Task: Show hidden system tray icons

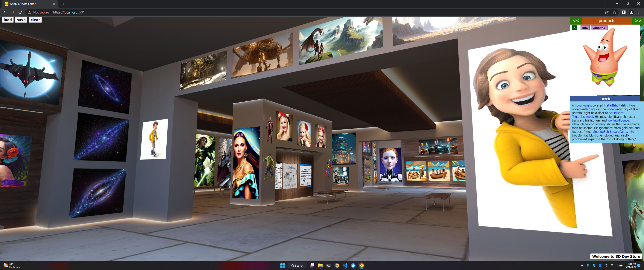Action: point(582,265)
